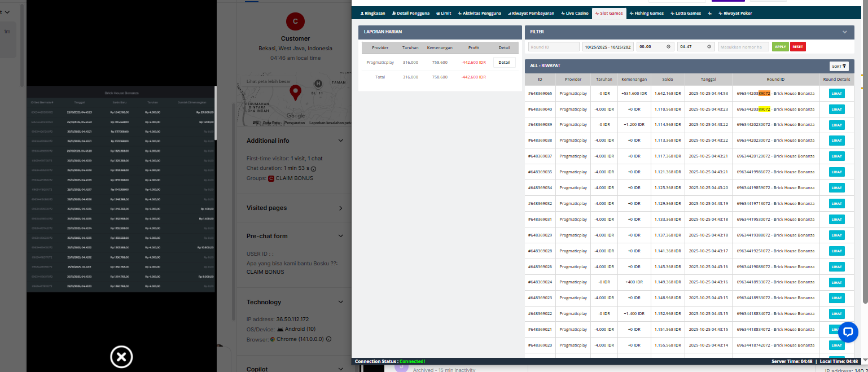Click the Round ID filter input
868x372 pixels.
[x=554, y=47]
